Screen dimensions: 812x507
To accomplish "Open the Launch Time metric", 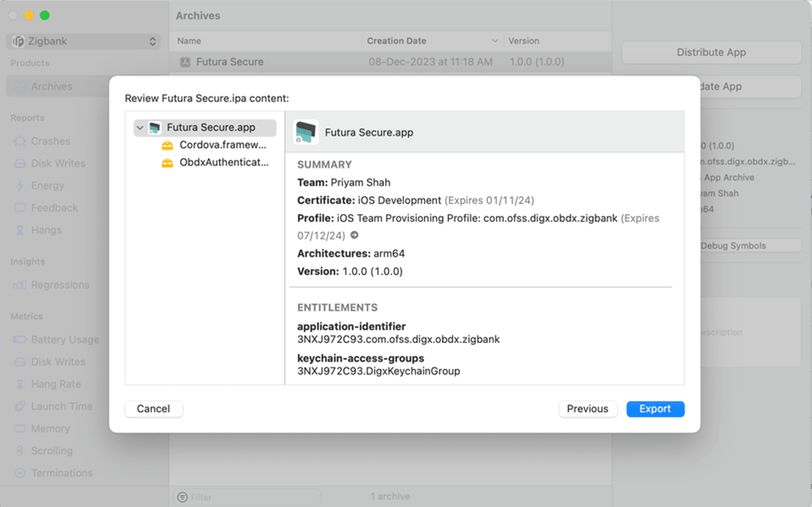I will 61,407.
